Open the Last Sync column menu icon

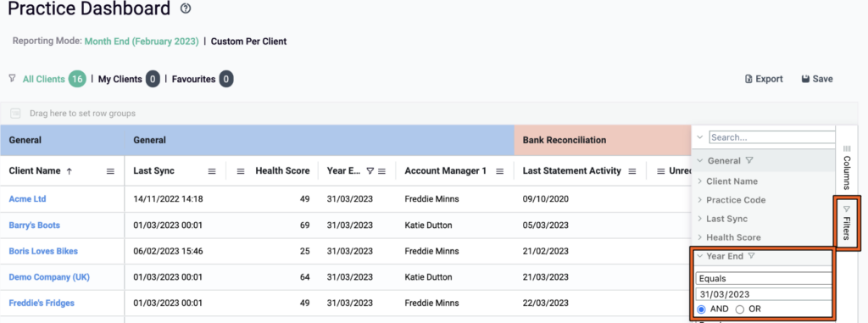pyautogui.click(x=212, y=171)
